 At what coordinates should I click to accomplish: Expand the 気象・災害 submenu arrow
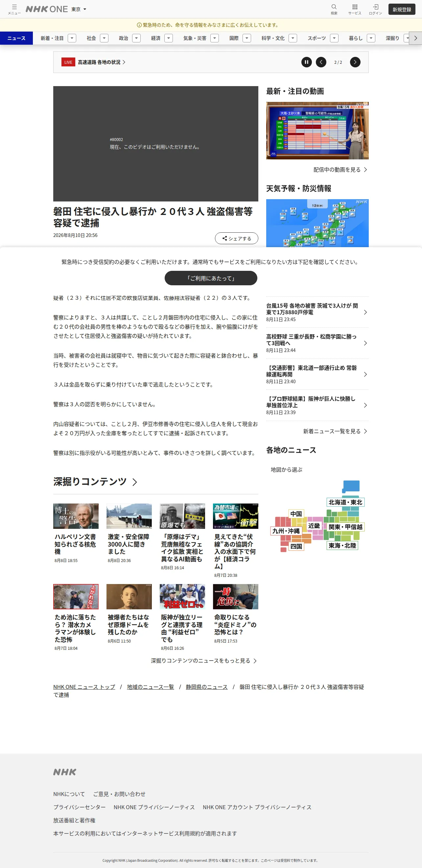[214, 38]
